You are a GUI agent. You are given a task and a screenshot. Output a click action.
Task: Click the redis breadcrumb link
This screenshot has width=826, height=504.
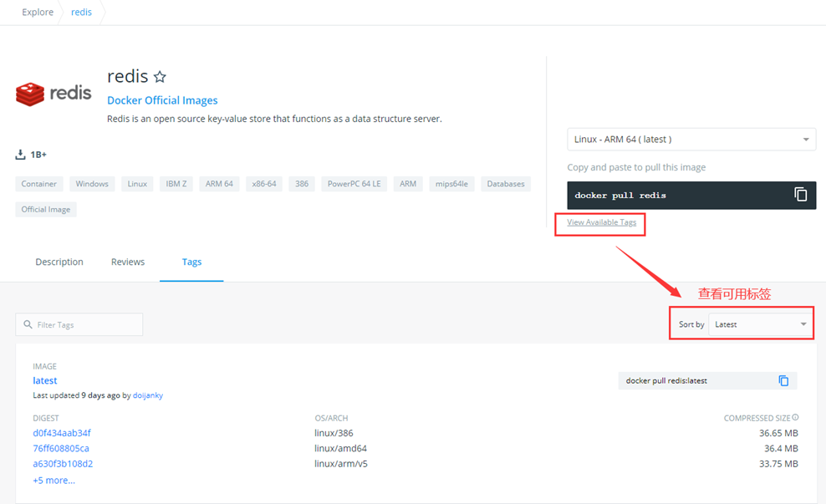[x=81, y=12]
